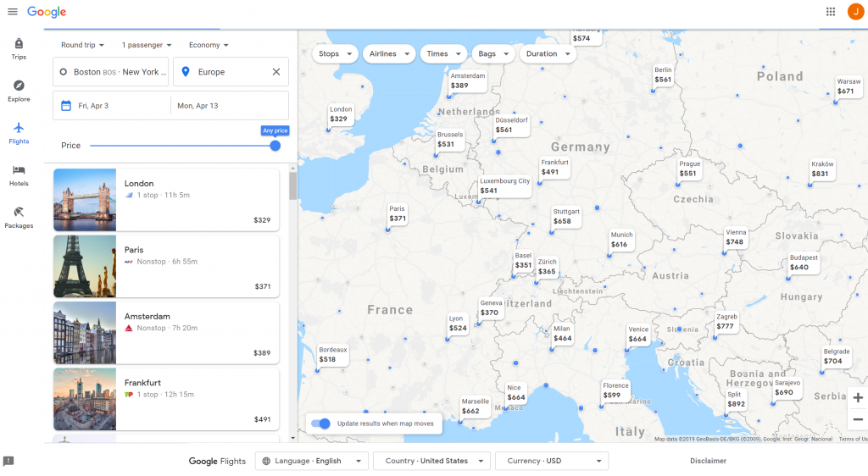Open Hotels in the sidebar
The height and width of the screenshot is (476, 868).
point(19,175)
